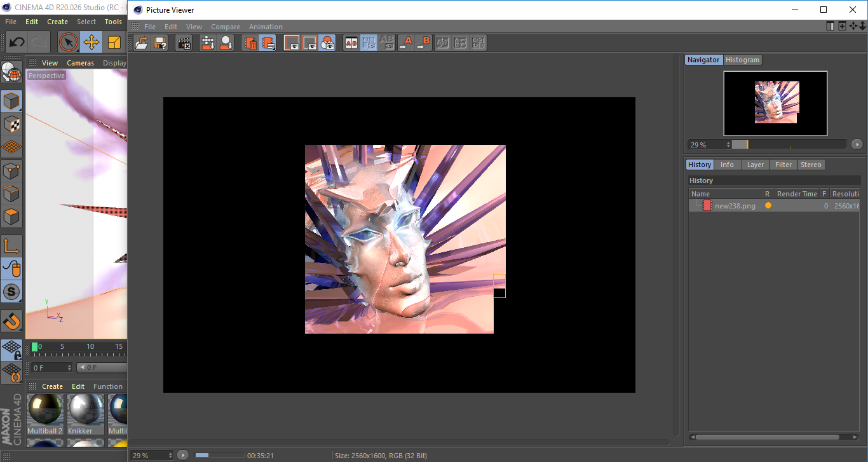This screenshot has height=462, width=868.
Task: Select Edges mode cube icon
Action: coord(11,193)
